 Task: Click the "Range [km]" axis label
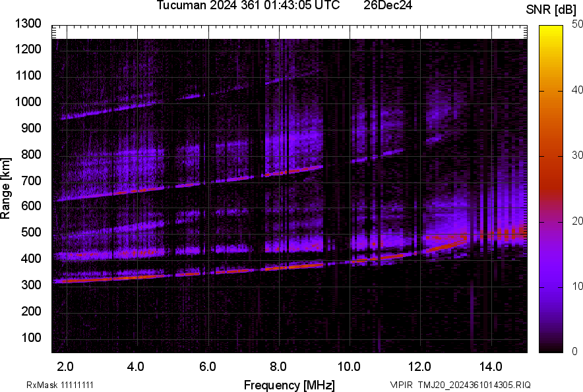coord(5,188)
